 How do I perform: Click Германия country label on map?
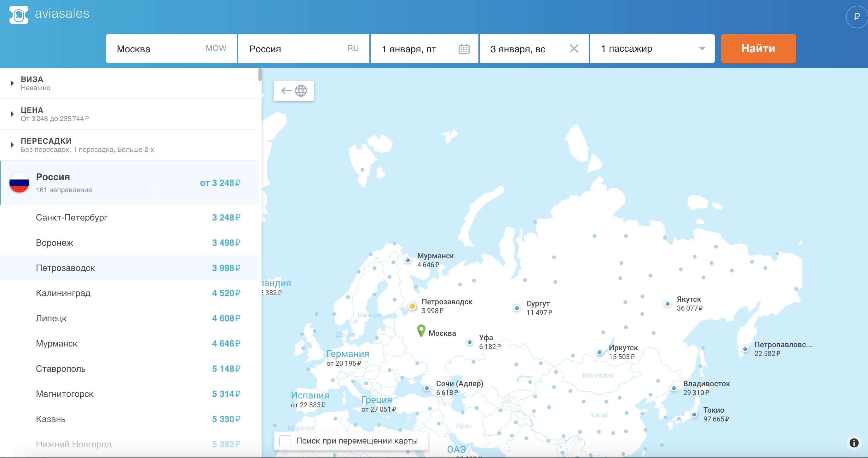point(347,354)
